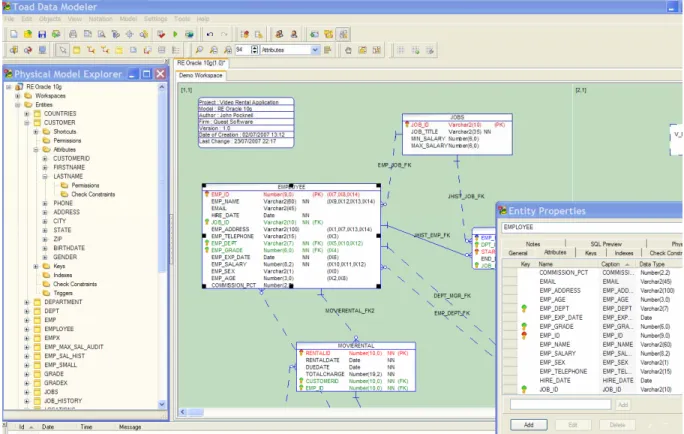Select the EMP_SALARY row in attributes list
The width and height of the screenshot is (684, 434).
click(593, 353)
